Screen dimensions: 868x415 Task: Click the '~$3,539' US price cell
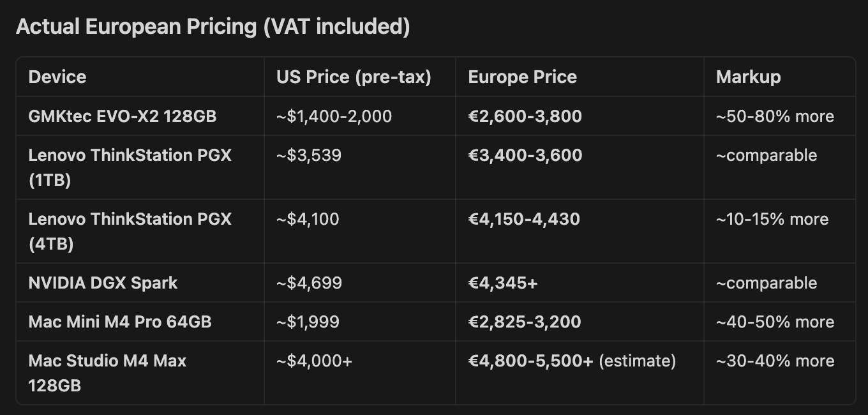pos(309,155)
